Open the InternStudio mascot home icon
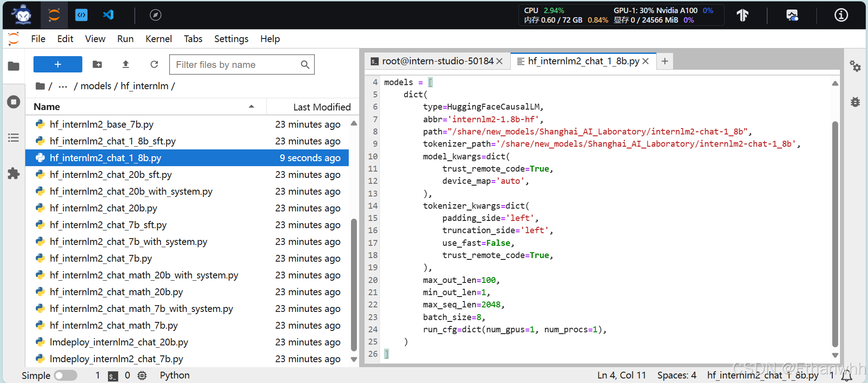Image resolution: width=868 pixels, height=383 pixels. (x=22, y=15)
